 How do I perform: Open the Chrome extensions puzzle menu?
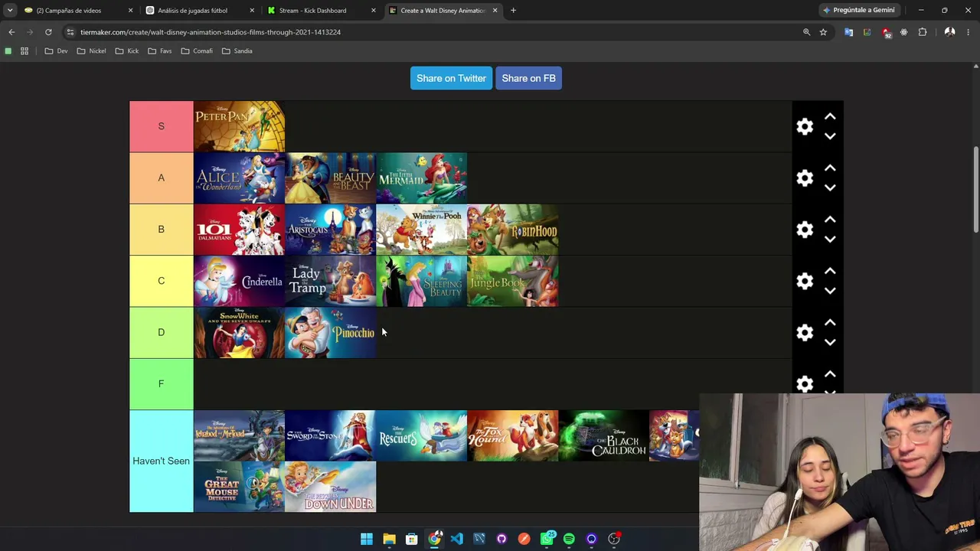[x=923, y=32]
